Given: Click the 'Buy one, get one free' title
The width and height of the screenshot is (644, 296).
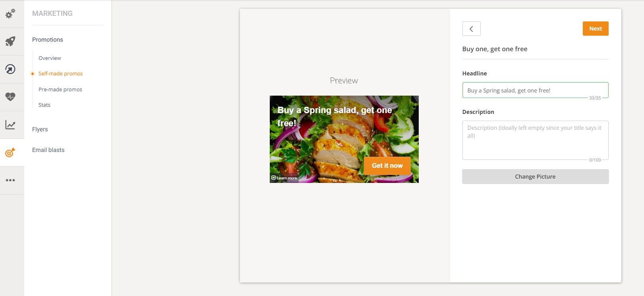Looking at the screenshot, I should pyautogui.click(x=495, y=49).
